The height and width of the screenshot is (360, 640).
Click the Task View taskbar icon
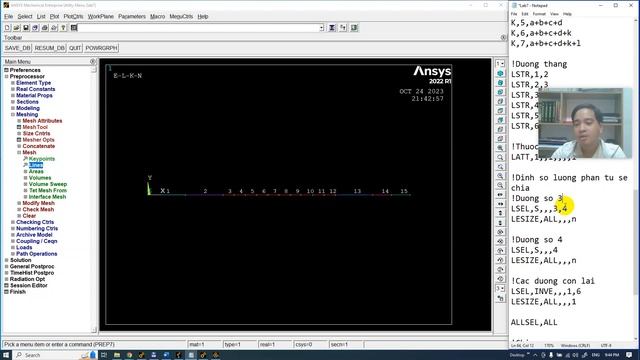coord(104,355)
